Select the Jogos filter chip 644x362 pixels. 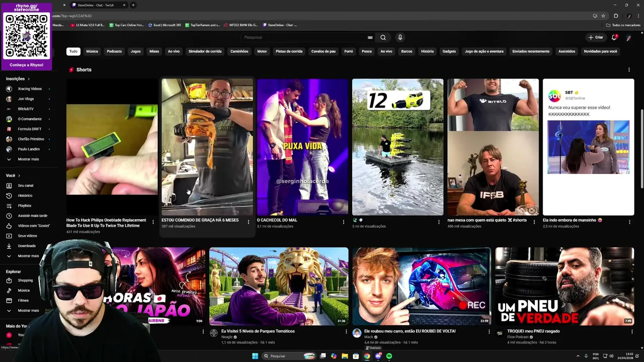[x=136, y=51]
